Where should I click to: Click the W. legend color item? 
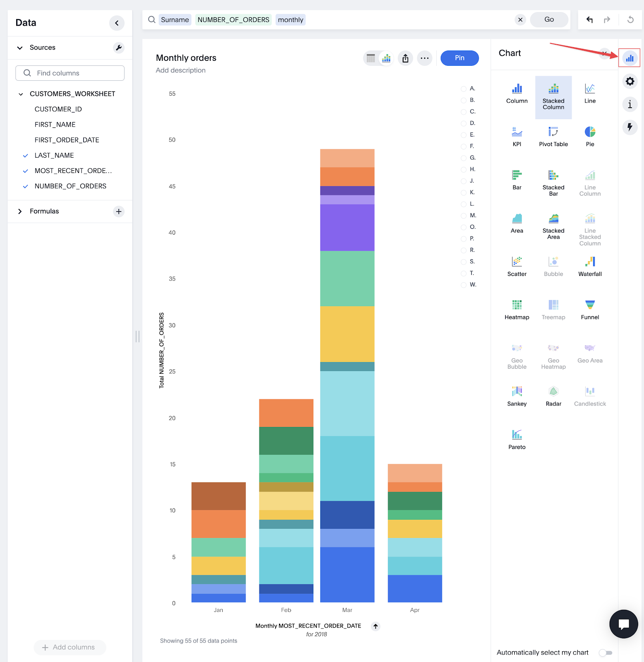tap(464, 285)
